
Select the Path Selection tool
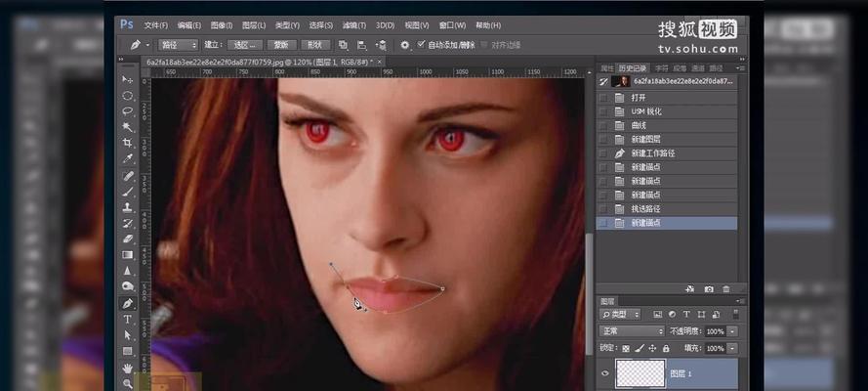[x=128, y=335]
